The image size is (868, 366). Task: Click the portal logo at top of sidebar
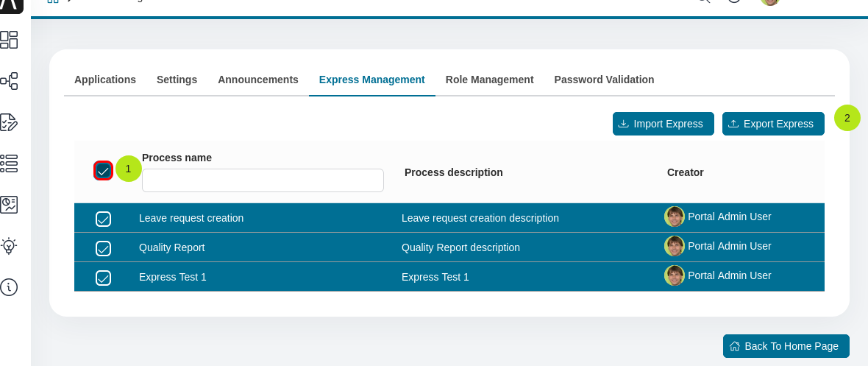coord(11,6)
